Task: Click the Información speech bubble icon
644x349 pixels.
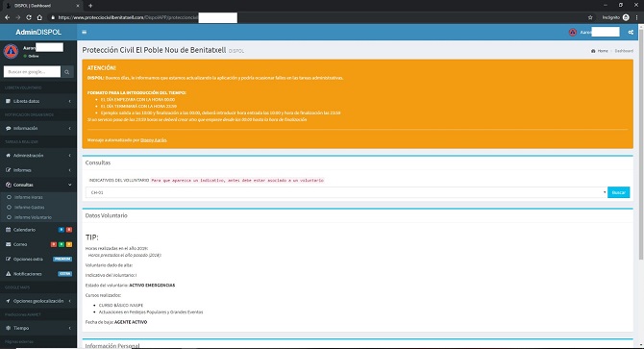Action: click(8, 128)
